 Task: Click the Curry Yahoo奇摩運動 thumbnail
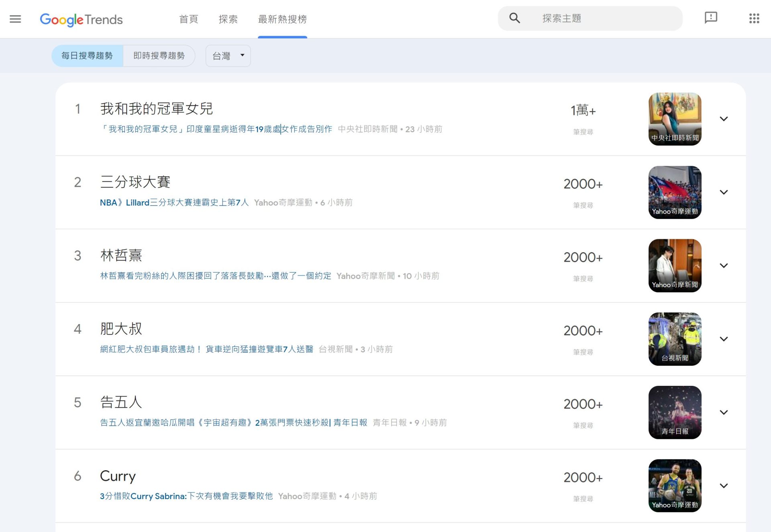click(675, 485)
